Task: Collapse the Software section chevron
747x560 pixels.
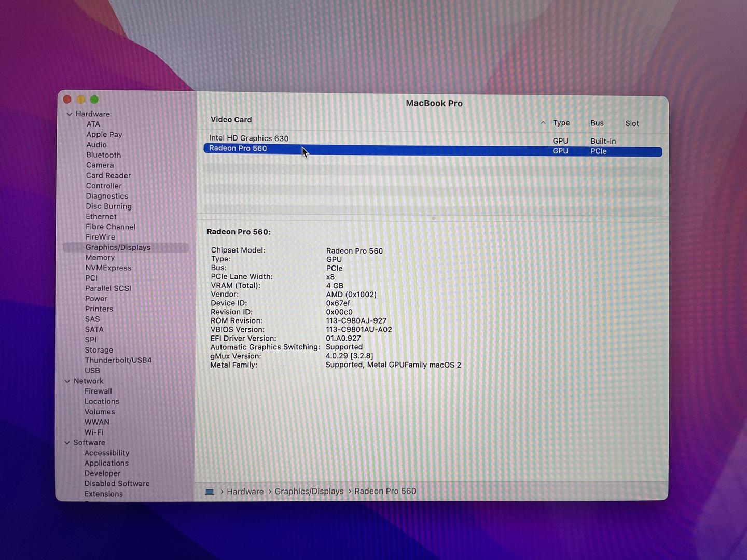Action: click(67, 443)
